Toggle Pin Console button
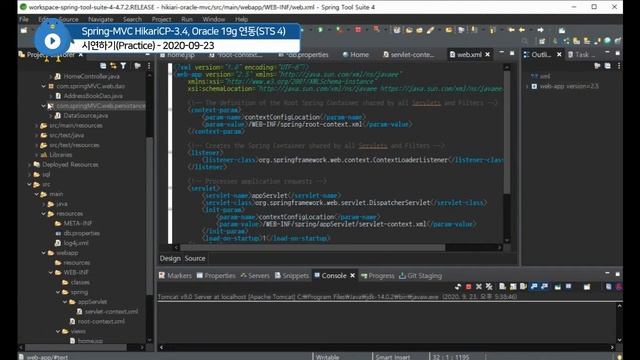 (557, 287)
